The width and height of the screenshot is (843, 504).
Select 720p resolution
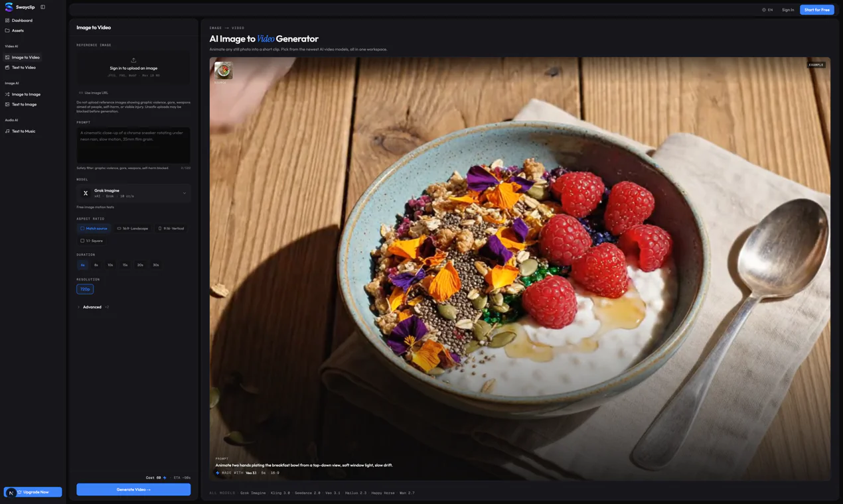tap(85, 289)
